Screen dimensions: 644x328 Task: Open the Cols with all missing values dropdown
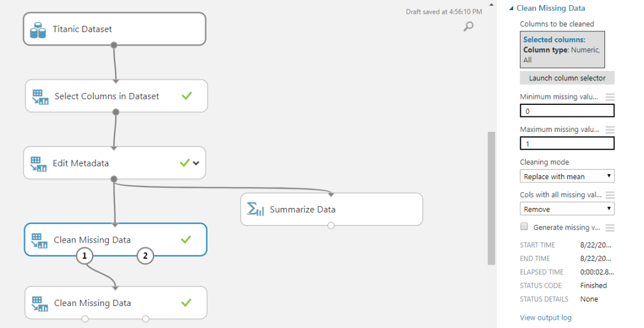click(567, 209)
